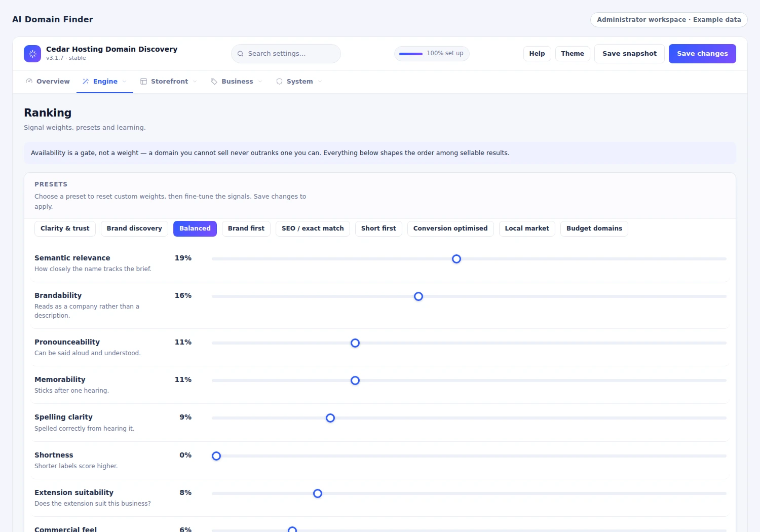Select the Short first preset

coord(378,229)
